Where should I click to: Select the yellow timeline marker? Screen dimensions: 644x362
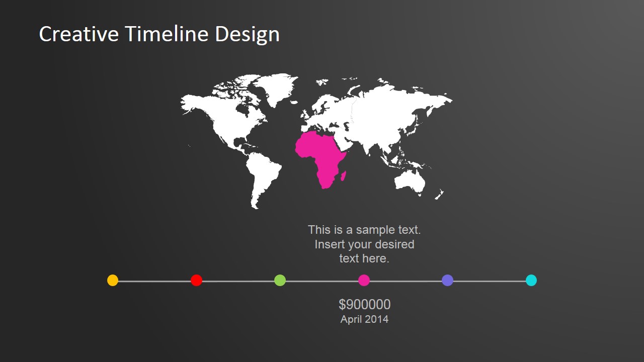coord(113,281)
